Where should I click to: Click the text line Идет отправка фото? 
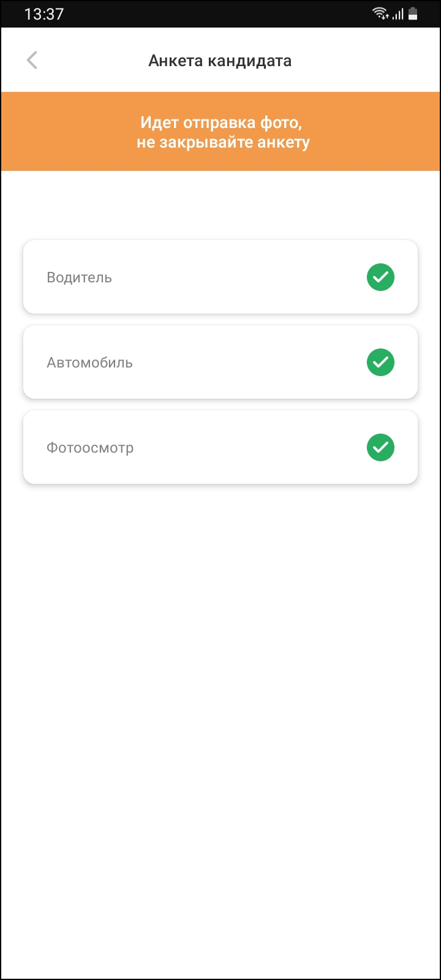pyautogui.click(x=221, y=123)
